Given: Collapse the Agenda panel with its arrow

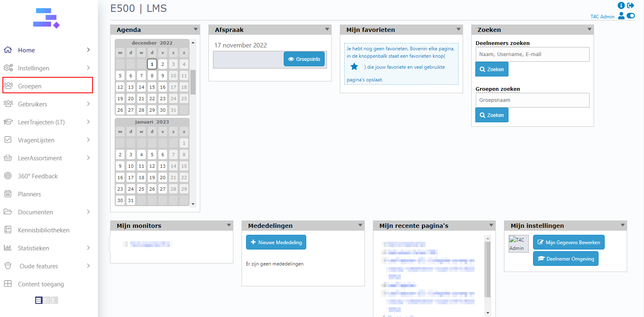Looking at the screenshot, I should pos(195,29).
